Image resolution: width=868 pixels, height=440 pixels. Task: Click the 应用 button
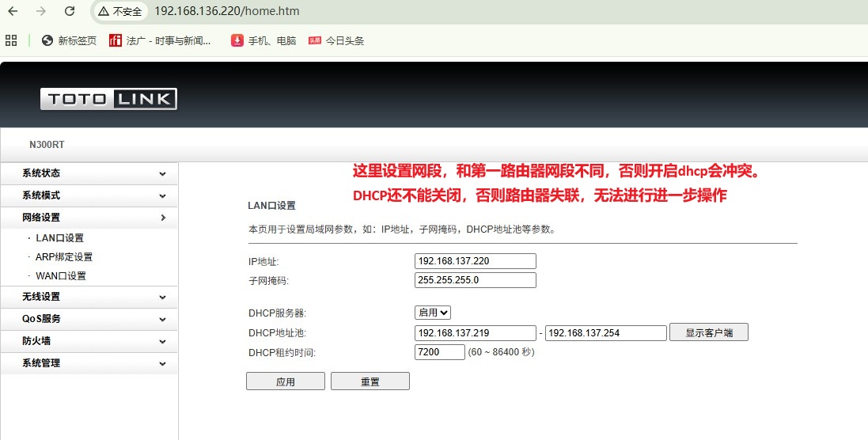tap(286, 381)
